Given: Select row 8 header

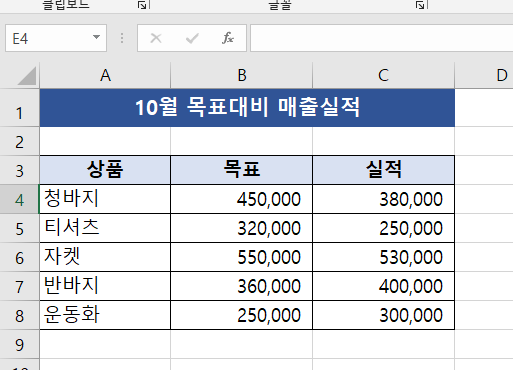Looking at the screenshot, I should tap(20, 315).
